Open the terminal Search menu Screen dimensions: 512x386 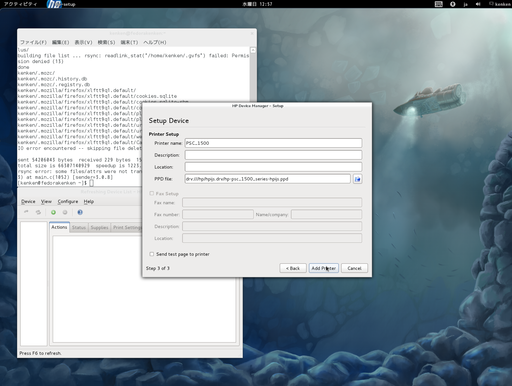point(106,42)
